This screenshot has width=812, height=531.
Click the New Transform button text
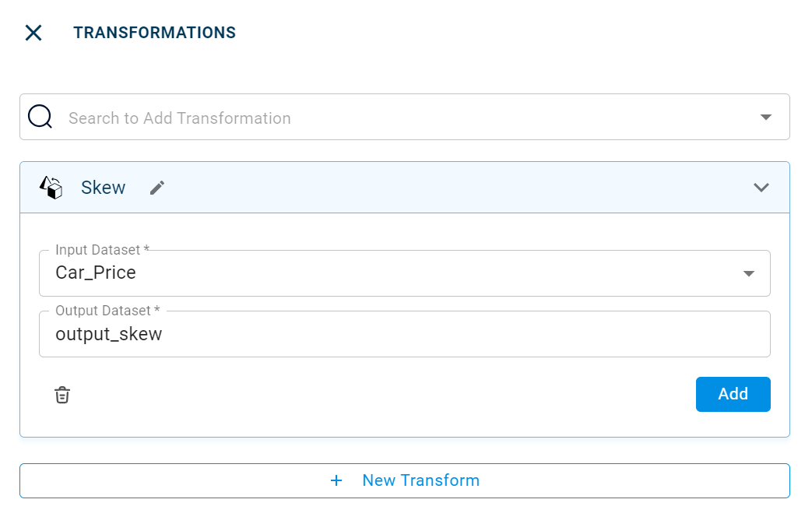[420, 480]
